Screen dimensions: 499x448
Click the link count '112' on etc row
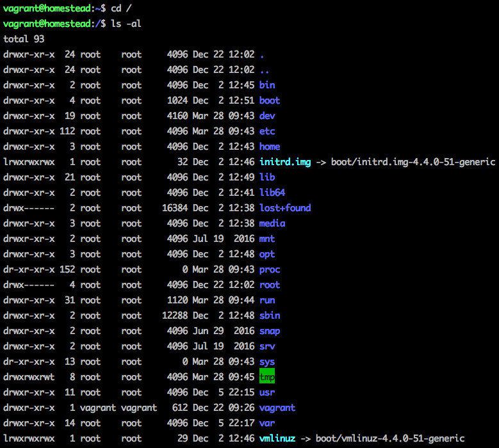(67, 131)
